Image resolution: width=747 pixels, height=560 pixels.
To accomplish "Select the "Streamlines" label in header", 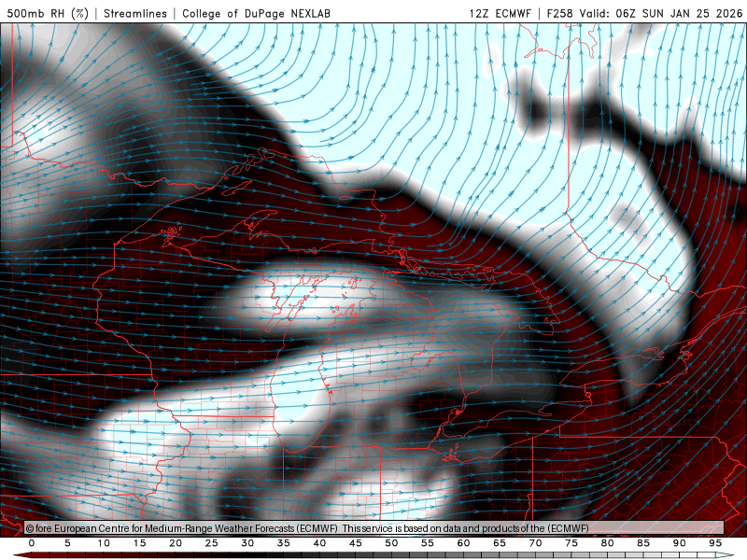I will [x=135, y=13].
